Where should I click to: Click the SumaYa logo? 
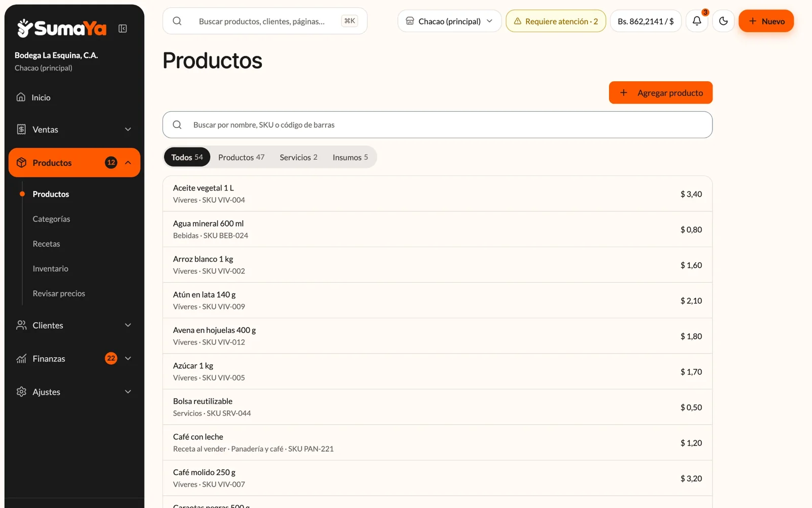(x=62, y=28)
